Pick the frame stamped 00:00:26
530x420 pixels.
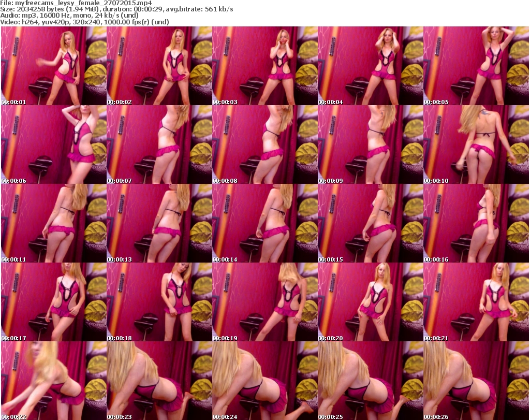476,381
